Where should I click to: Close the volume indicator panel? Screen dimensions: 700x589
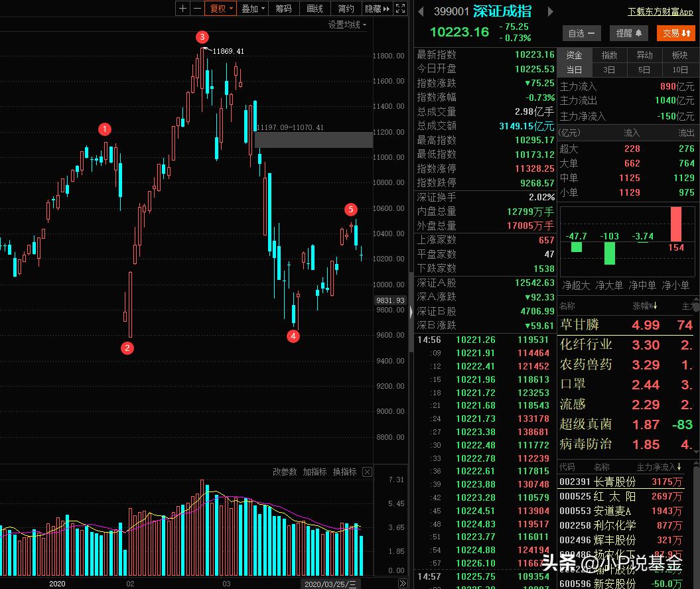tap(367, 472)
